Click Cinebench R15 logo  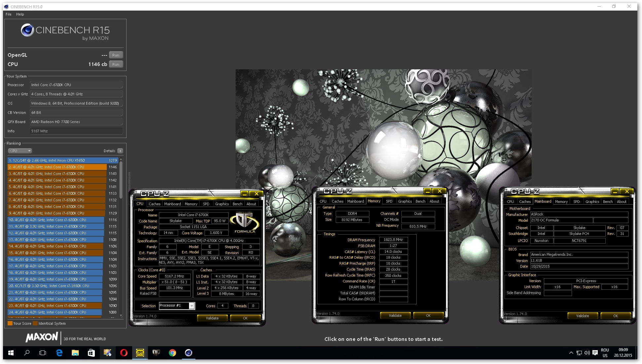pos(65,33)
